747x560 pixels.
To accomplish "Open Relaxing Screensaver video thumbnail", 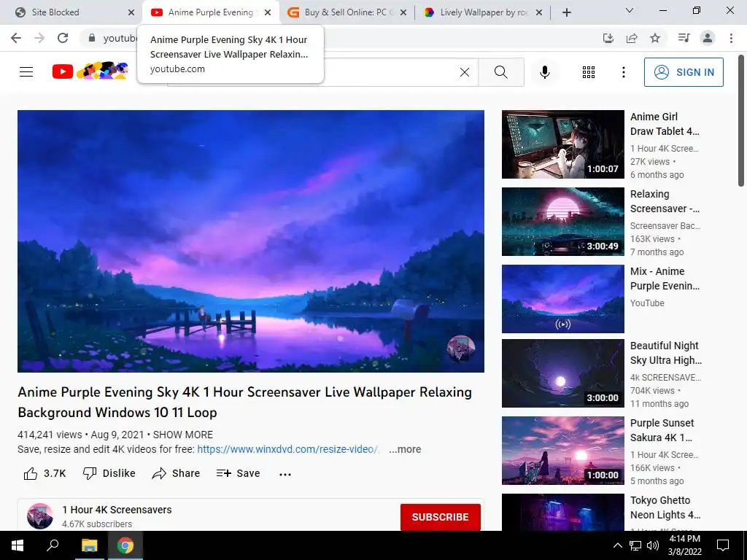I will coord(562,222).
